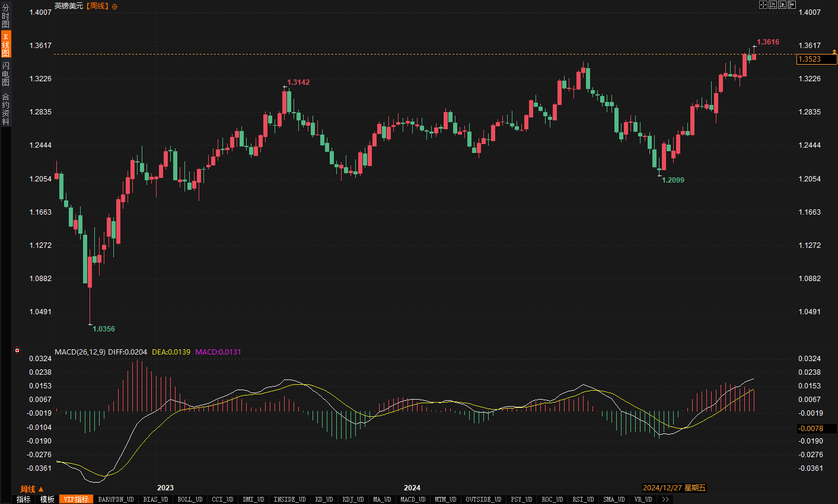The height and width of the screenshot is (504, 838).
Task: Click the 1.2054 label on left axis
Action: pyautogui.click(x=41, y=179)
